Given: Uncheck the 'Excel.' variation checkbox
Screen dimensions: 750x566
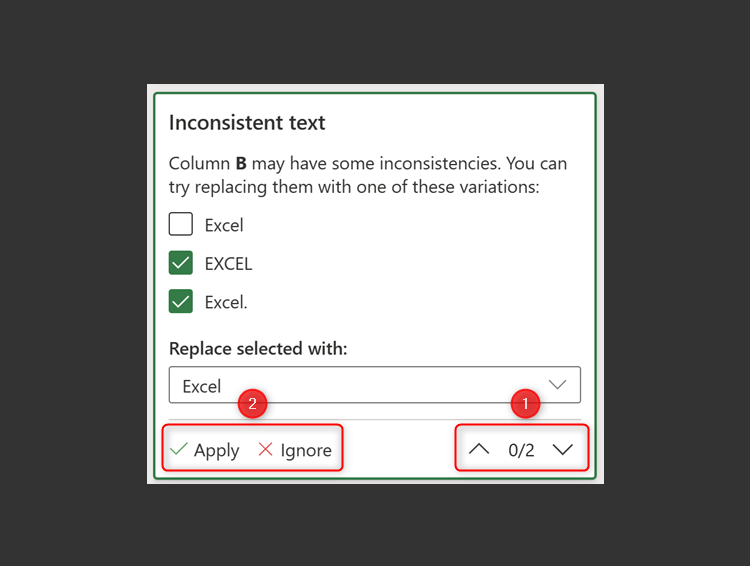Looking at the screenshot, I should point(181,301).
